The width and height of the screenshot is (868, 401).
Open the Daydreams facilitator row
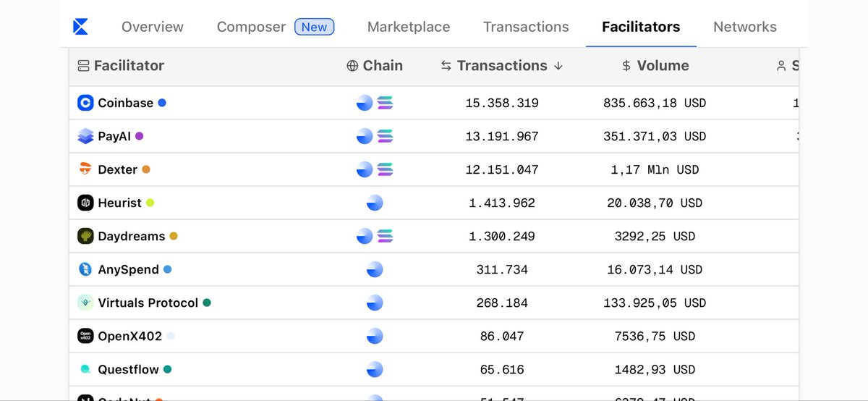[x=434, y=236]
